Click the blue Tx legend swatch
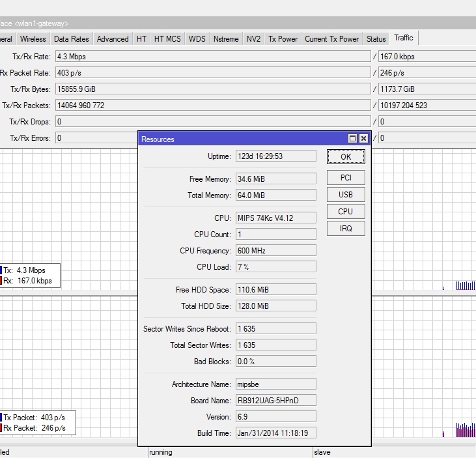476x458 pixels. pos(2,270)
